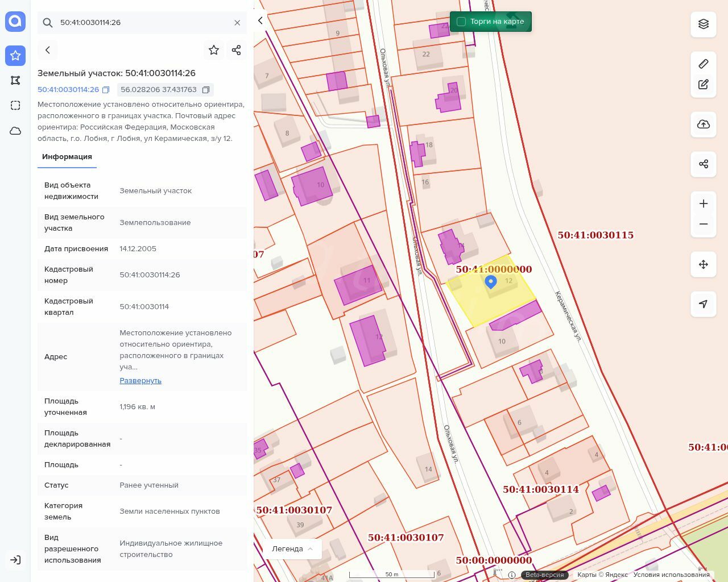Expand the Легенда panel
The image size is (728, 582).
pyautogui.click(x=292, y=548)
